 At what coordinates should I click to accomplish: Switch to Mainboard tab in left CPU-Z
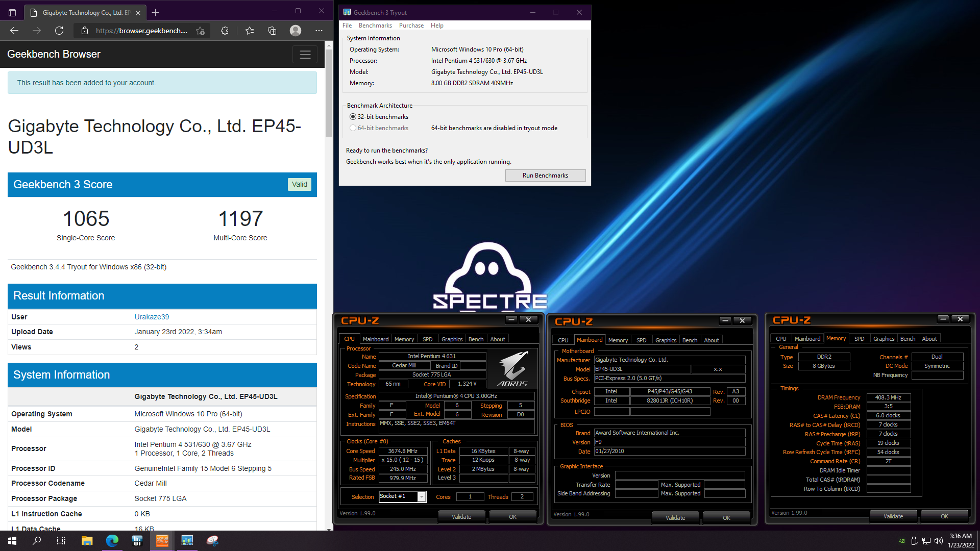click(x=376, y=339)
